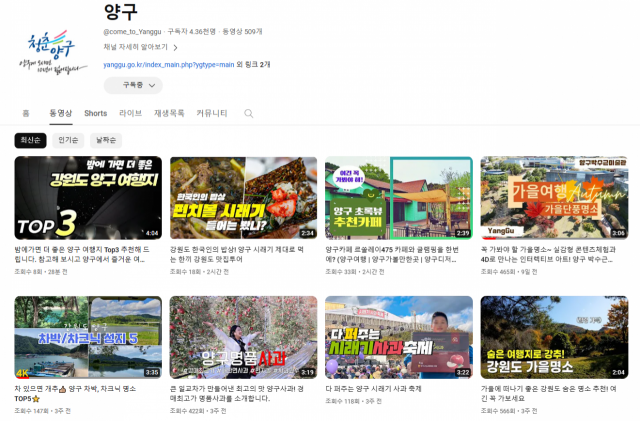Open the 숨은 여행지로 강추 강원도 가을명소 thumbnail

pos(553,336)
